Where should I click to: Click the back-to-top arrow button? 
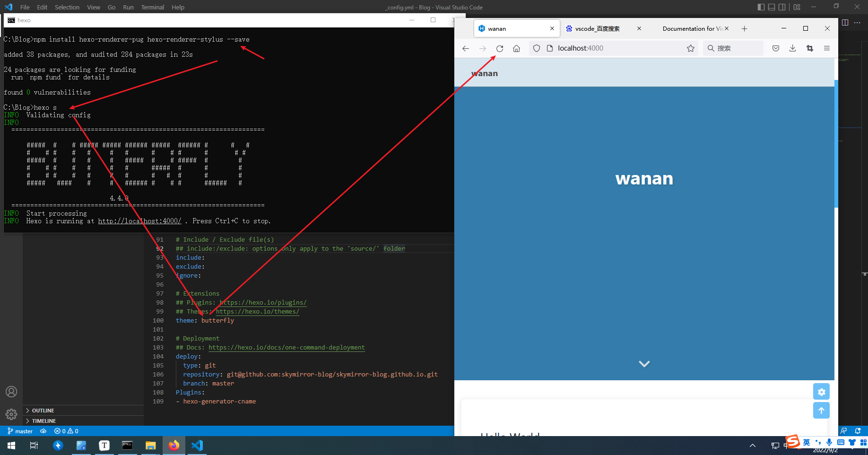point(822,410)
